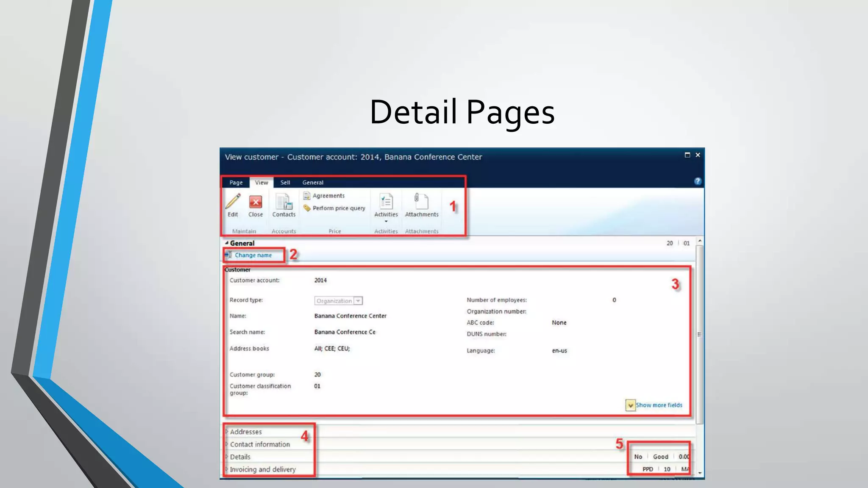Image resolution: width=868 pixels, height=488 pixels.
Task: Click the address books value All; CEE; CEU;
Action: click(x=332, y=349)
